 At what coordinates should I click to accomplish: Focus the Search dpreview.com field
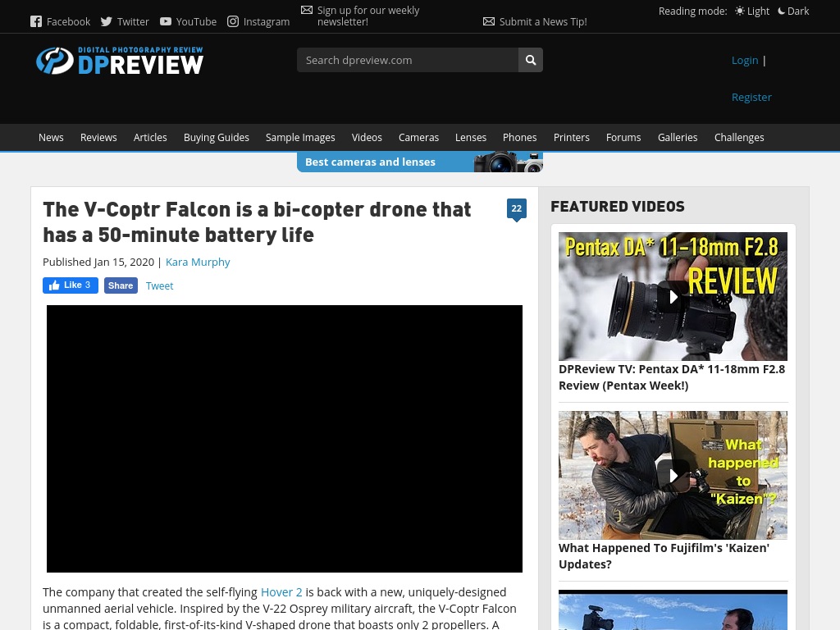tap(407, 60)
